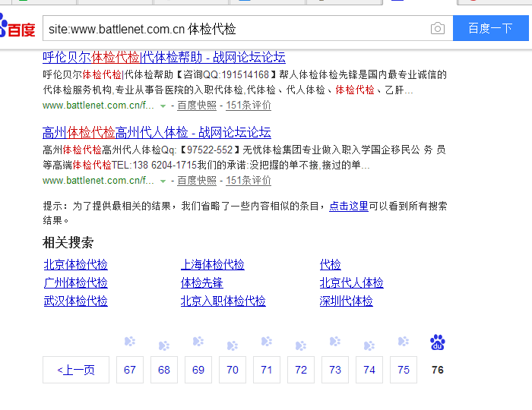Open related search 北京代人体检
Screen dimensions: 532x410
[351, 282]
